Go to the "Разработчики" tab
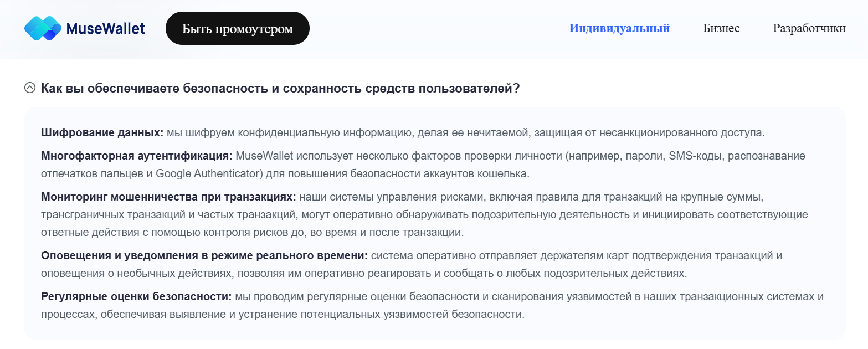868x349 pixels. click(x=809, y=28)
